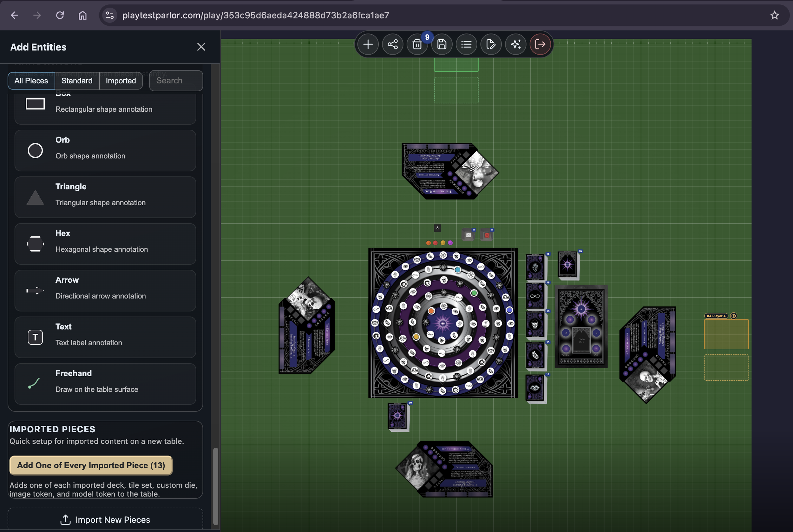Select the All Pieces filter tab
Viewport: 793px width, 532px height.
tap(31, 81)
